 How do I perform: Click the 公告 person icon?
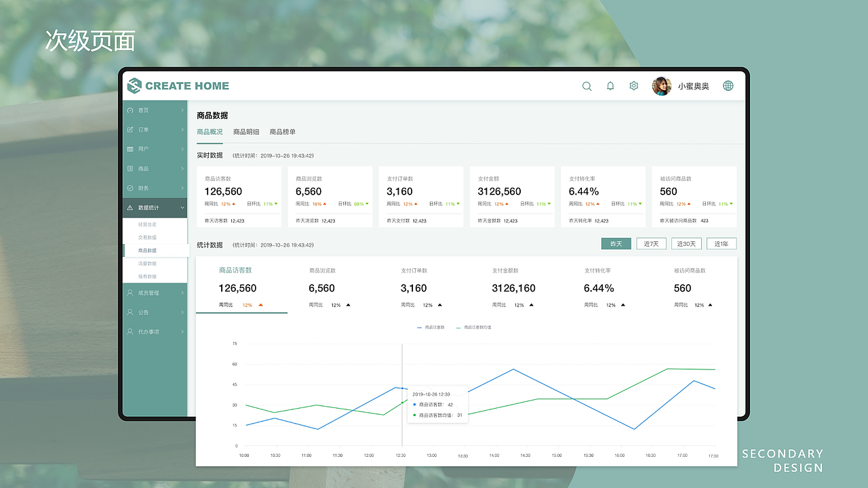130,312
